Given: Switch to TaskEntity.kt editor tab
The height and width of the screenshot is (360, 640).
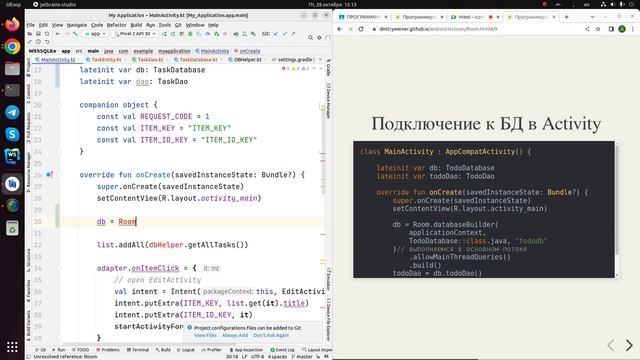Looking at the screenshot, I should tap(106, 60).
